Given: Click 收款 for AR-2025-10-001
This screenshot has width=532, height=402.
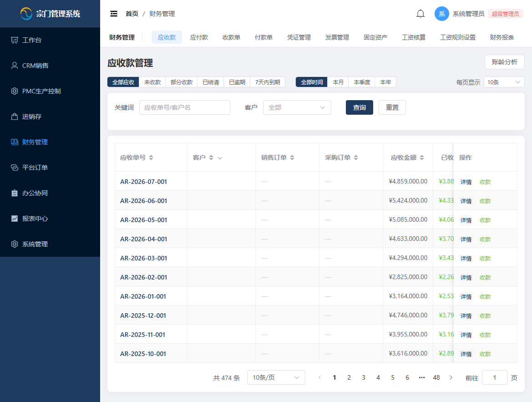Looking at the screenshot, I should pyautogui.click(x=485, y=354).
